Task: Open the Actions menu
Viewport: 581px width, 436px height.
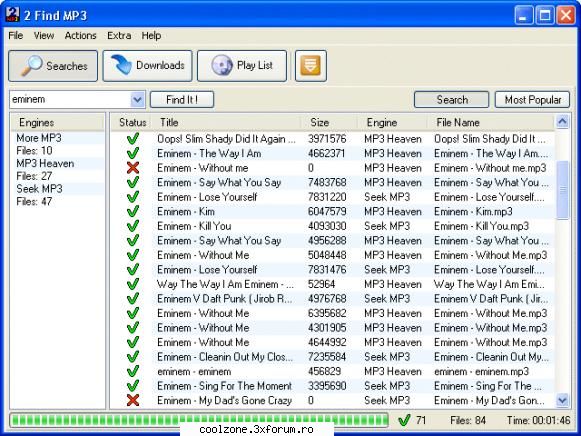Action: (80, 36)
